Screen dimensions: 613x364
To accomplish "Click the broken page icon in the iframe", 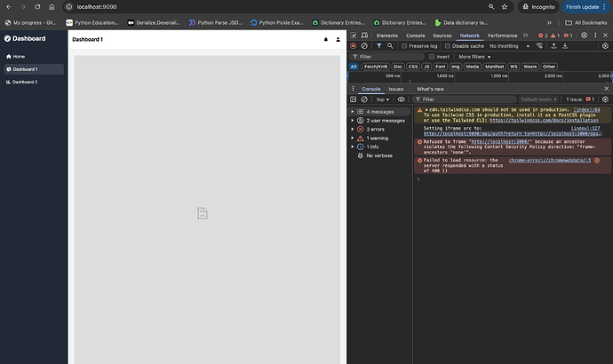I will (x=203, y=213).
